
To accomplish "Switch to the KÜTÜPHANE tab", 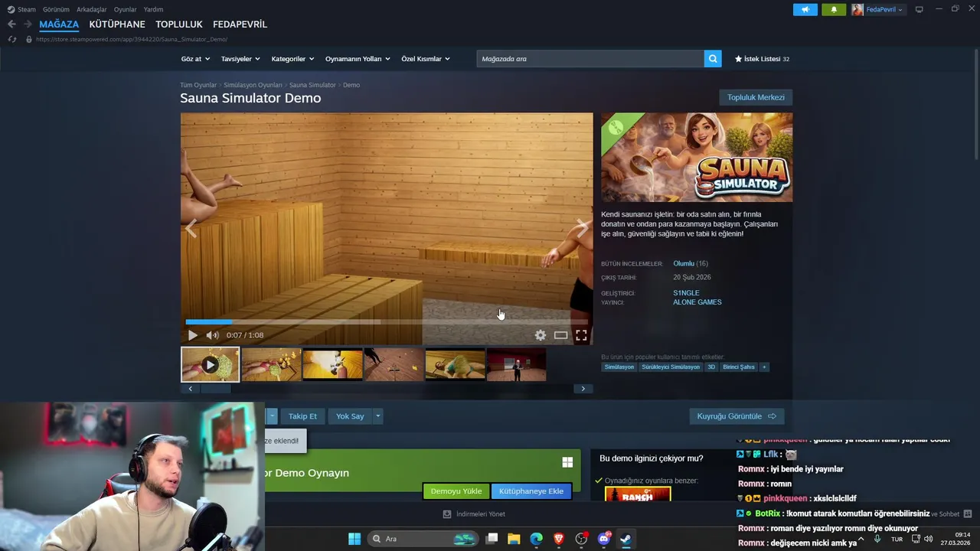I will coord(117,24).
